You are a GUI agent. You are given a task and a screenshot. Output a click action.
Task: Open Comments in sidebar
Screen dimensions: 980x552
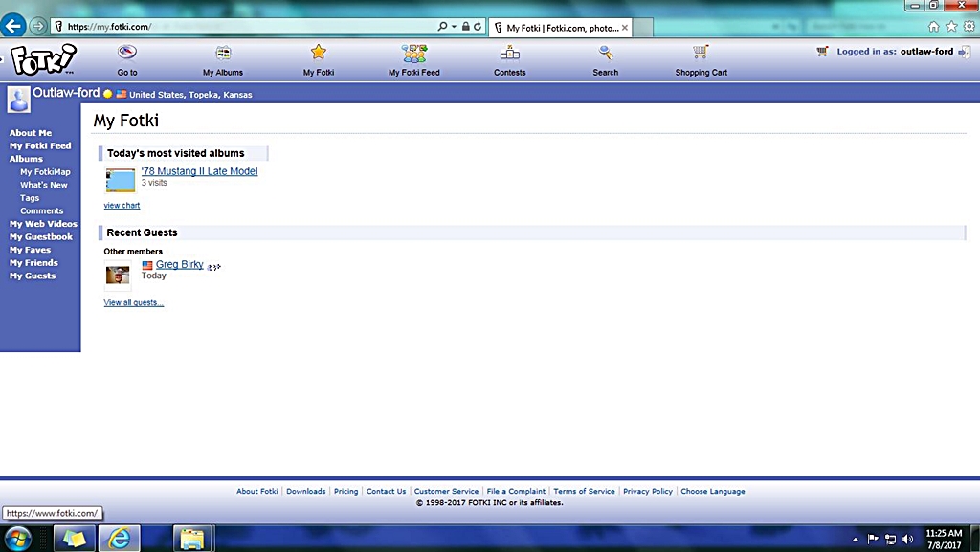(x=41, y=211)
